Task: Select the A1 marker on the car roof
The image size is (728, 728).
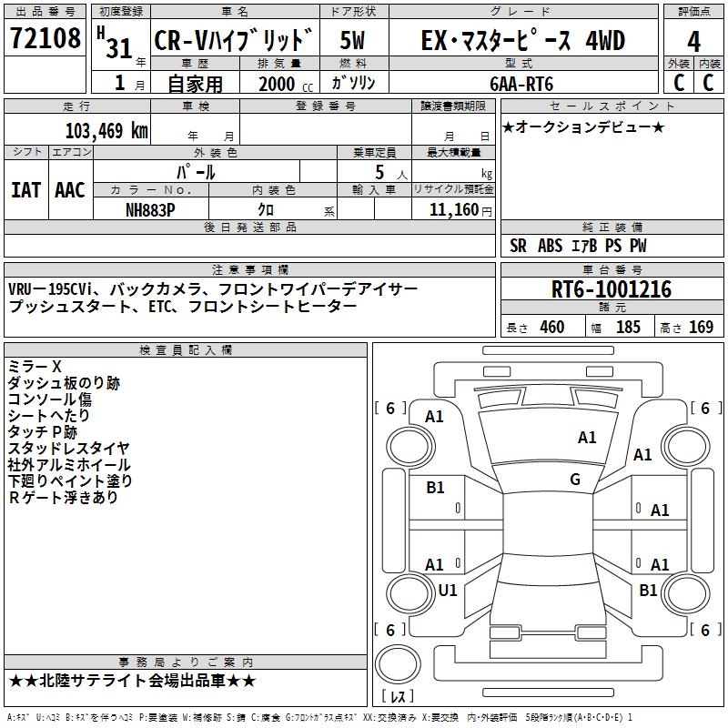Action: tap(587, 438)
